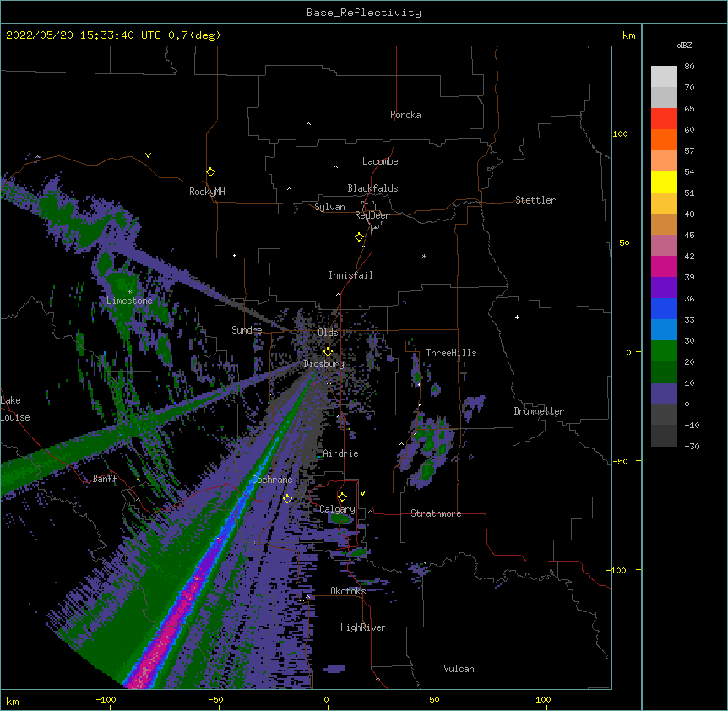Click the yellow diamond marker south of RedDeer
This screenshot has width=728, height=711.
point(359,237)
